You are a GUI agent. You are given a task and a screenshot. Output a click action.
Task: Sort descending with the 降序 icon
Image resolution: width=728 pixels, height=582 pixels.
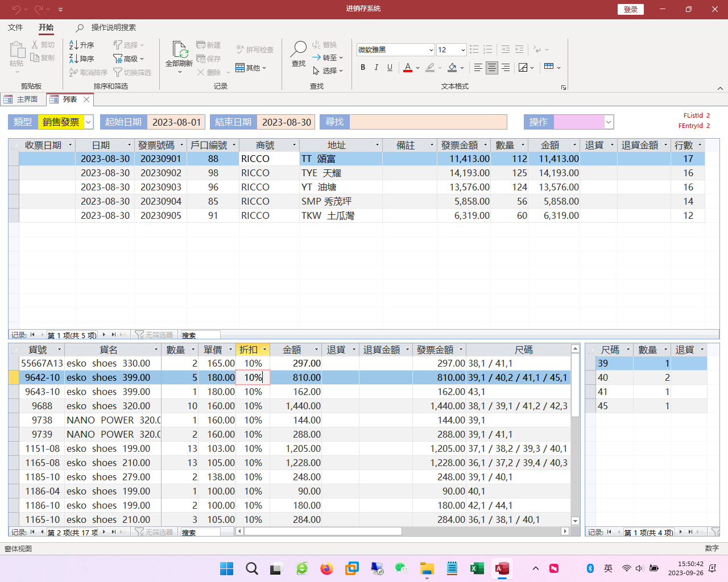[x=81, y=59]
